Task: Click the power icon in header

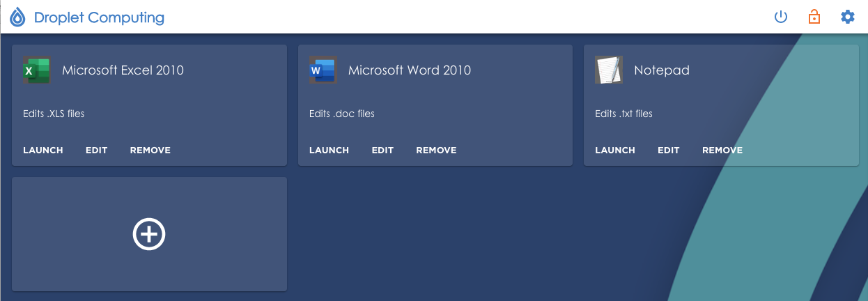Action: click(x=781, y=17)
